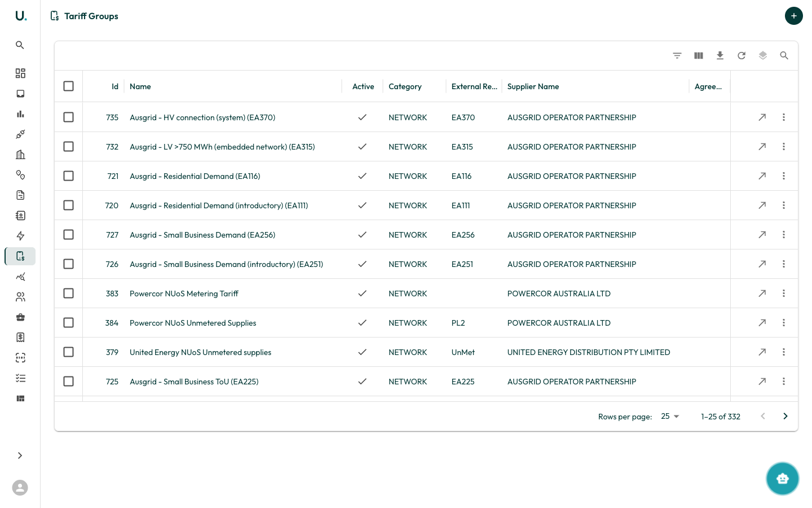Image resolution: width=812 pixels, height=508 pixels.
Task: Open the buildings icon in sidebar
Action: click(x=20, y=155)
